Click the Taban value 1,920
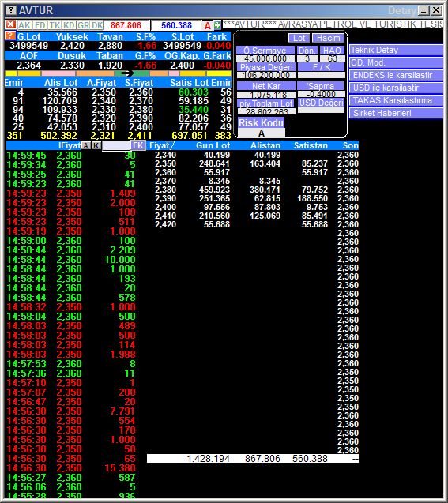Image resolution: width=448 pixels, height=503 pixels. 110,65
